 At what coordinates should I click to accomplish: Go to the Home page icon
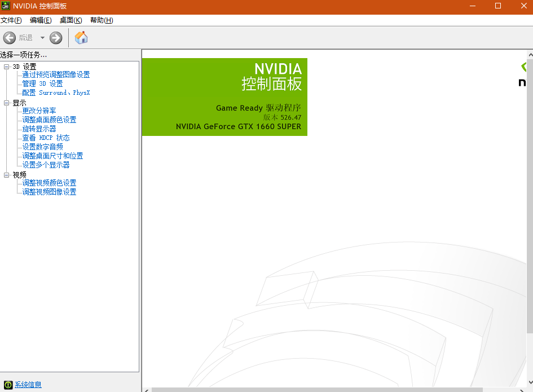coord(81,37)
